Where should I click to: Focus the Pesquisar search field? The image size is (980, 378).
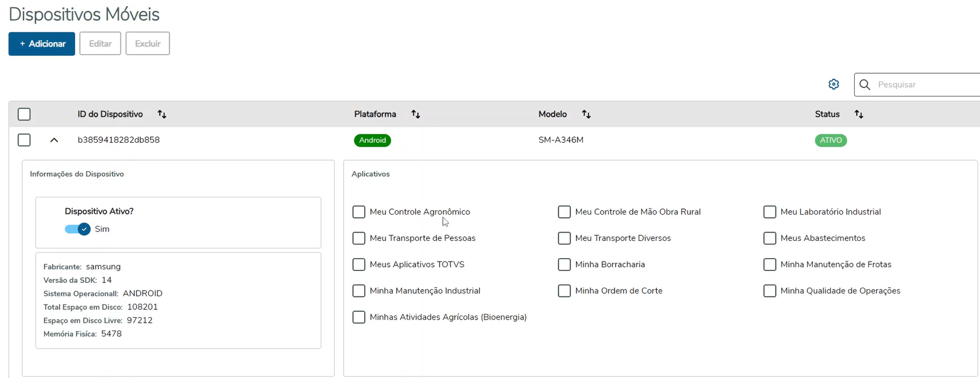click(x=925, y=85)
